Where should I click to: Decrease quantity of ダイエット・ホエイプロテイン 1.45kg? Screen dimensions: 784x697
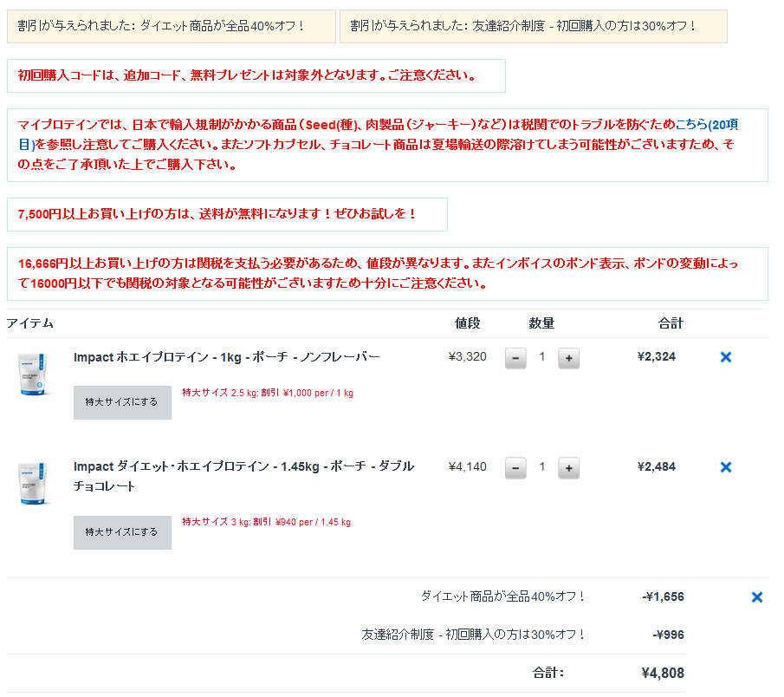tap(515, 468)
